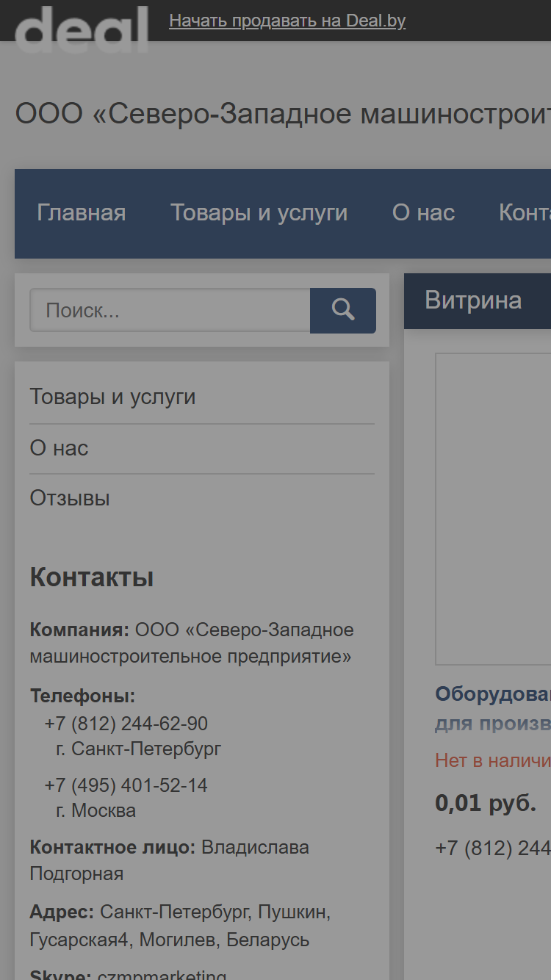
Task: Click the Компания name text in contacts
Action: 192,643
